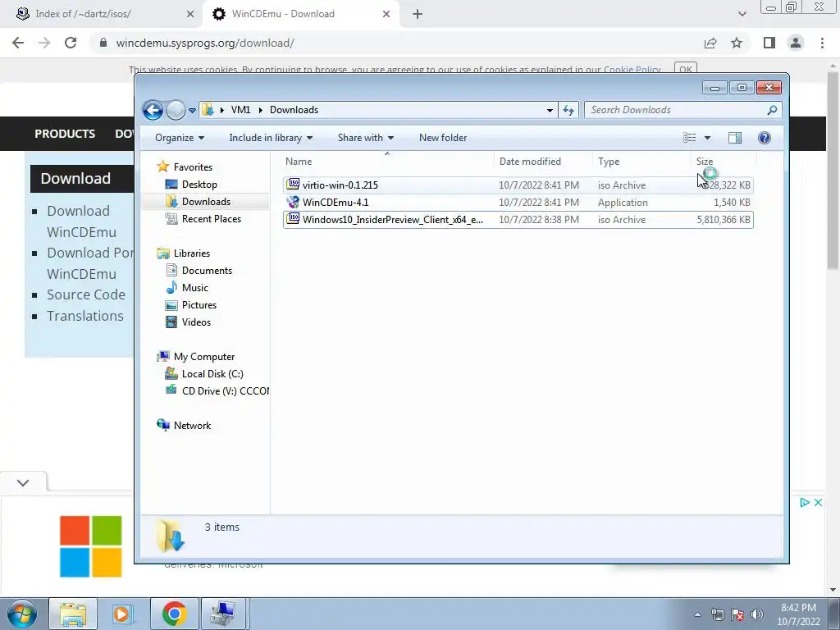This screenshot has width=840, height=630.
Task: Open a new Chrome tab
Action: 418,14
